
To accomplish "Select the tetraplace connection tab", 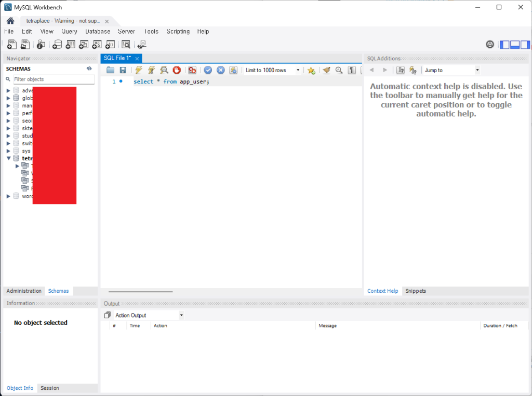I will tap(63, 21).
